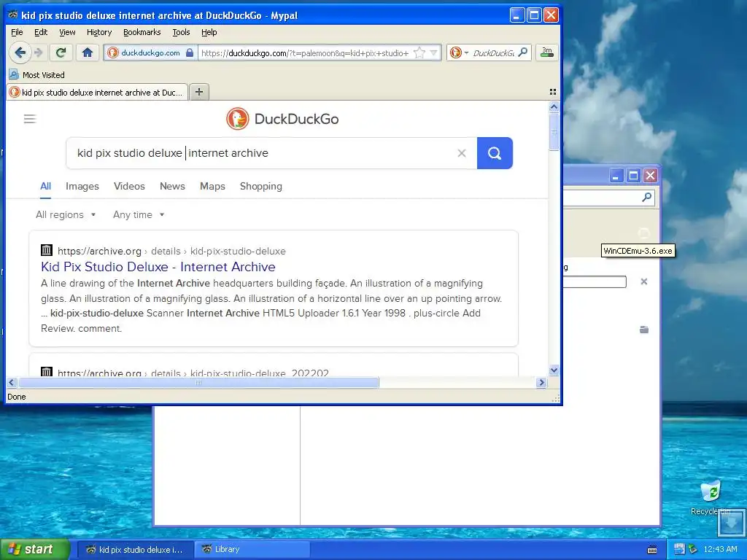
Task: Click the DuckDuckGo logo
Action: (x=282, y=119)
